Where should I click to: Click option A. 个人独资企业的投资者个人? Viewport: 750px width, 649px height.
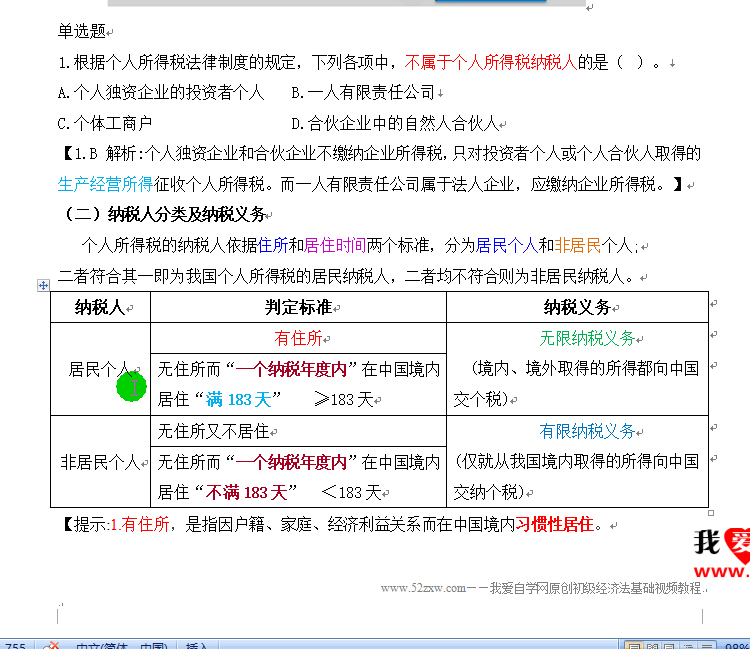[x=161, y=92]
